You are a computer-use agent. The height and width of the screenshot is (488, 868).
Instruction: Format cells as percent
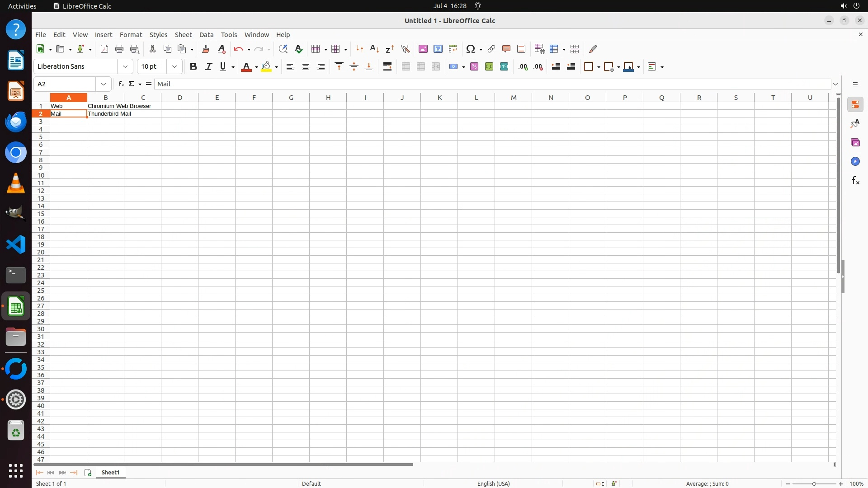(x=474, y=67)
